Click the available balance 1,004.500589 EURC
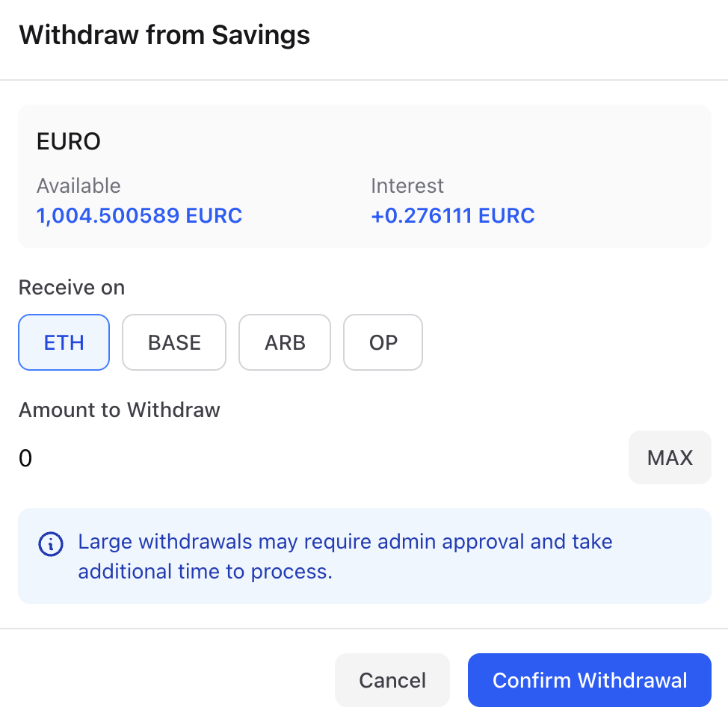Image resolution: width=728 pixels, height=719 pixels. point(140,216)
